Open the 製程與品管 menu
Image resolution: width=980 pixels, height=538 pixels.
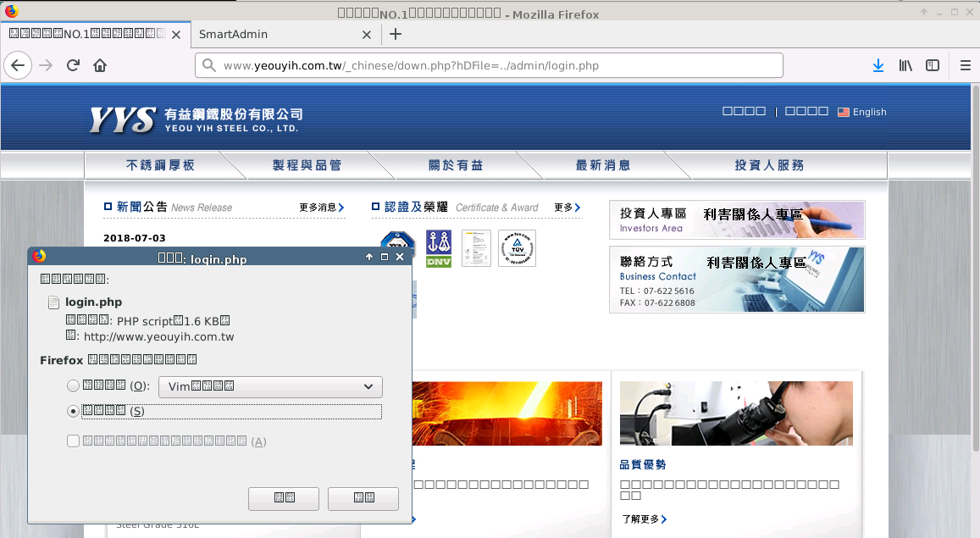point(307,165)
